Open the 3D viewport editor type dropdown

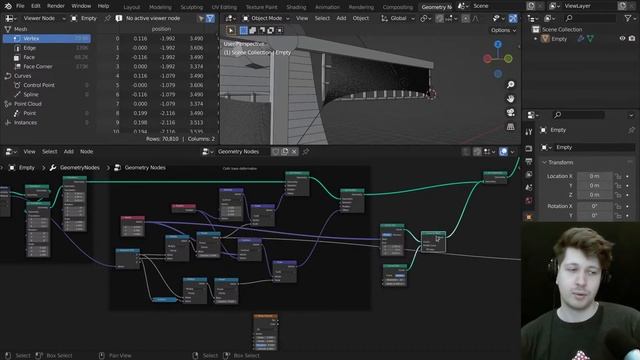[x=231, y=18]
